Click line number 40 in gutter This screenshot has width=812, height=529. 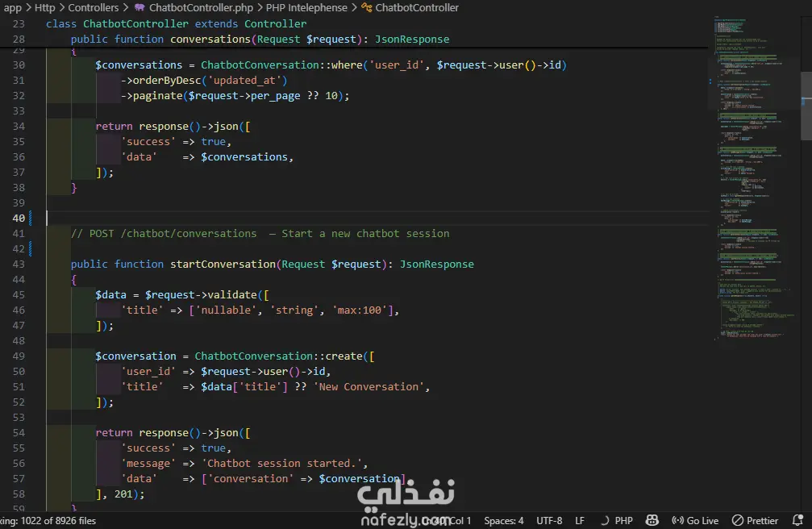pos(19,218)
